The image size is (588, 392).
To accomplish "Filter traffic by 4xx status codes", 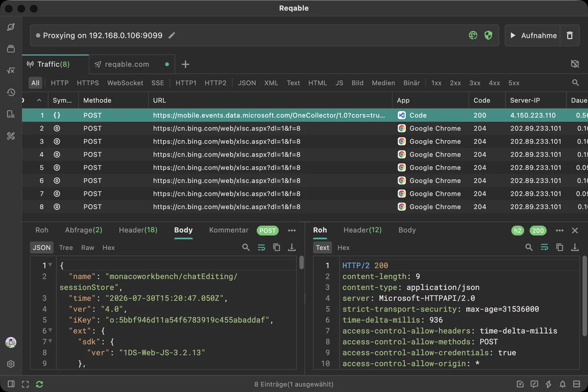I will pos(494,83).
